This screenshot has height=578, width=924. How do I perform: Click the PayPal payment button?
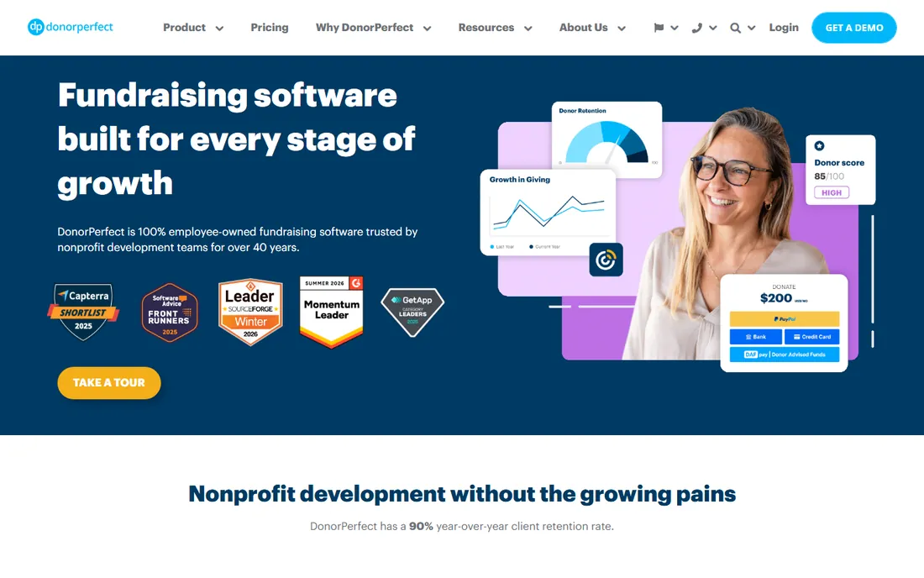785,318
